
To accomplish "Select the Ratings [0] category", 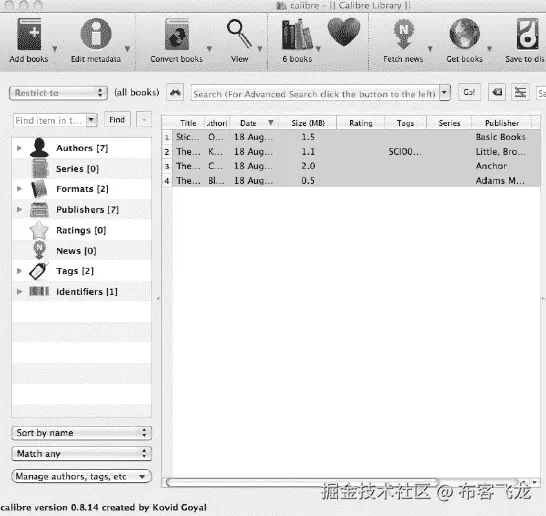I will (x=81, y=230).
